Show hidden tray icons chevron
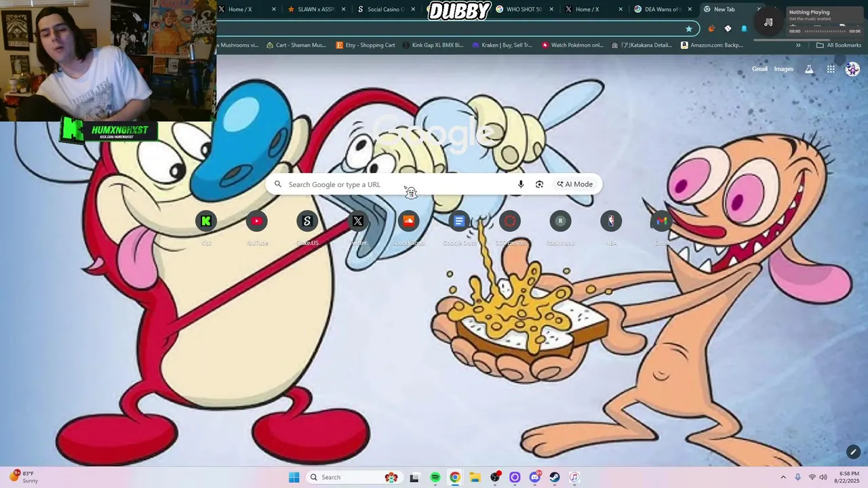The height and width of the screenshot is (488, 868). pyautogui.click(x=783, y=477)
